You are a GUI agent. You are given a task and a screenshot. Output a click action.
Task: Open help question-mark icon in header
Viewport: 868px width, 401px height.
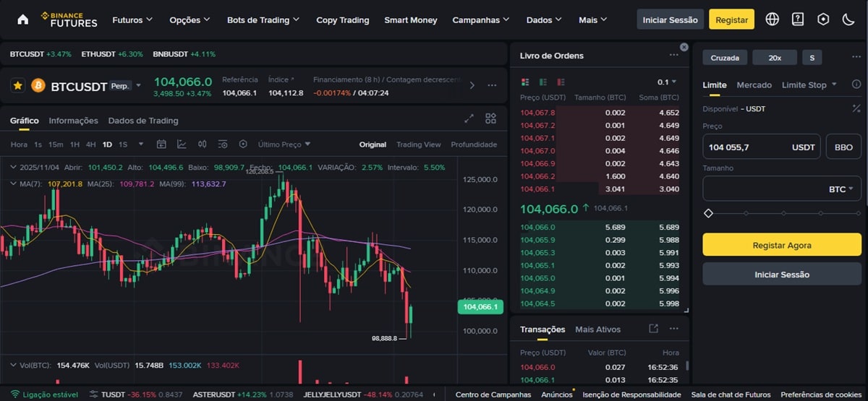click(x=798, y=20)
